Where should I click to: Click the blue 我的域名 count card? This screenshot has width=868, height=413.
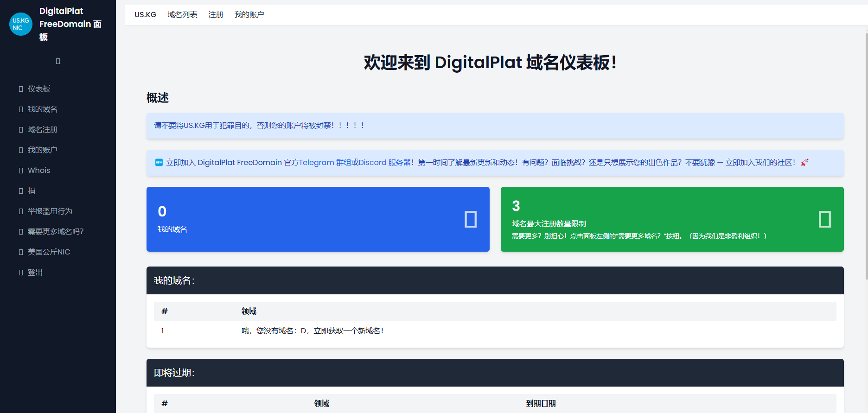coord(318,219)
